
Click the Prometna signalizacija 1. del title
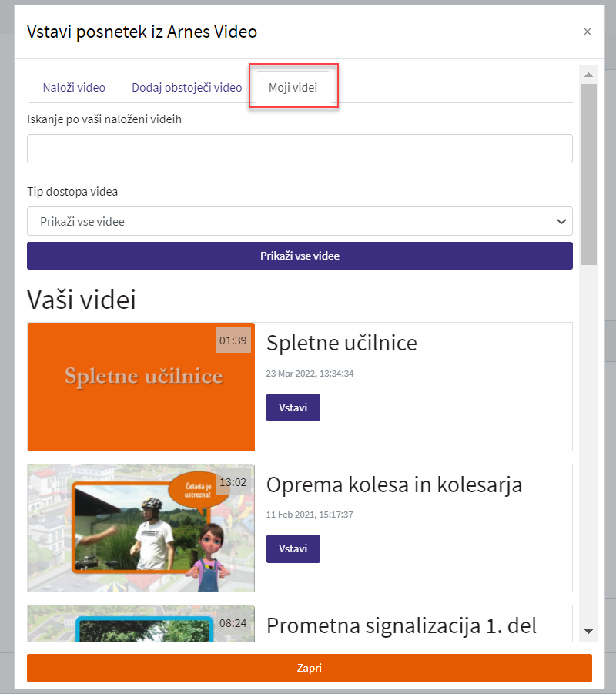coord(401,626)
